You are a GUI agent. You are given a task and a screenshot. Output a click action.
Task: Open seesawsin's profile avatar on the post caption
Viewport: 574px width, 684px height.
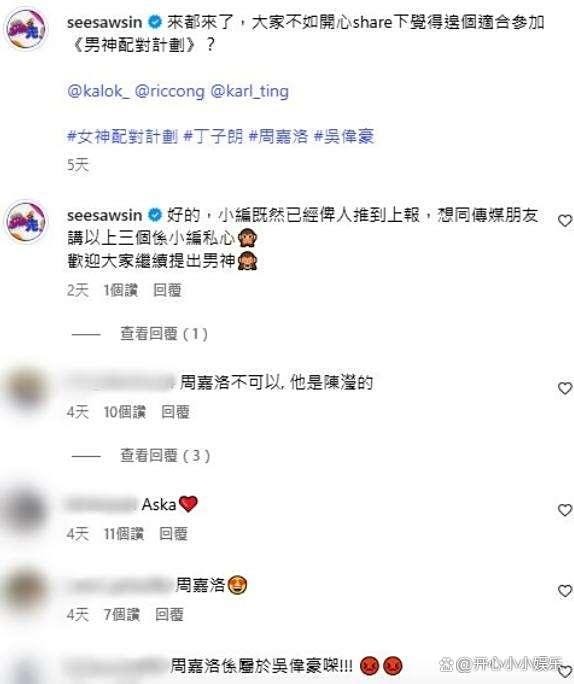26,30
